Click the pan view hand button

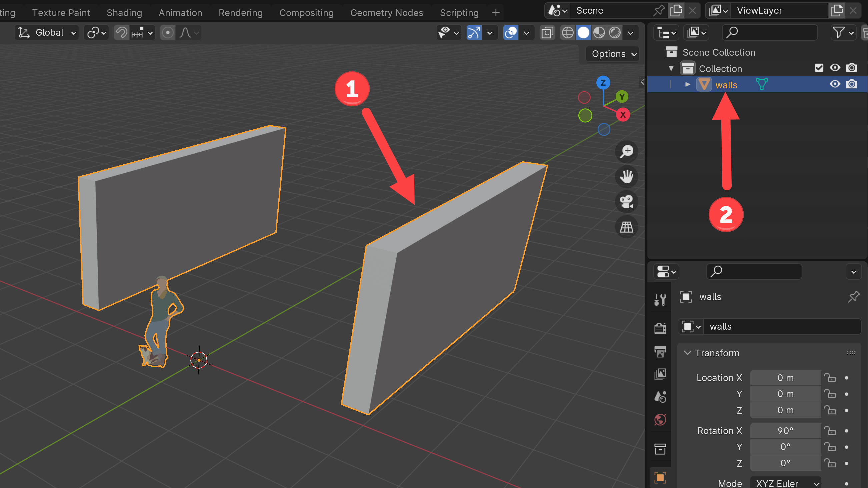point(626,176)
